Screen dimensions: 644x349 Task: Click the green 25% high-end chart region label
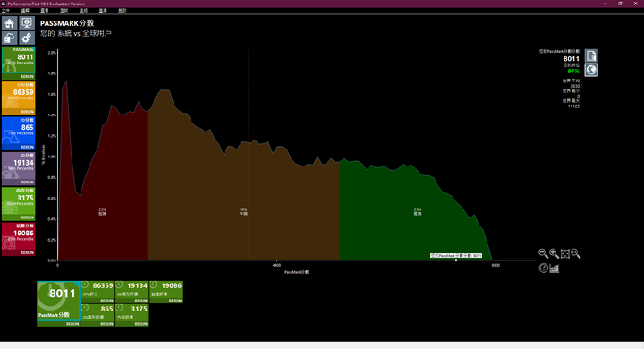[418, 212]
